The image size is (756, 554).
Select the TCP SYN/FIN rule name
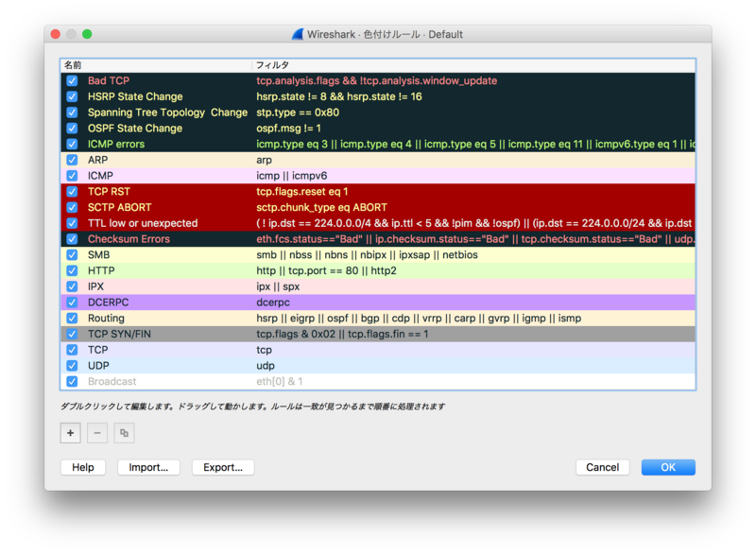(x=119, y=334)
